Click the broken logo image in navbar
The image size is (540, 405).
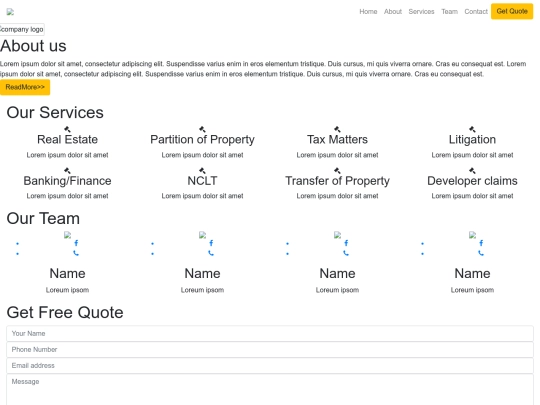10,12
